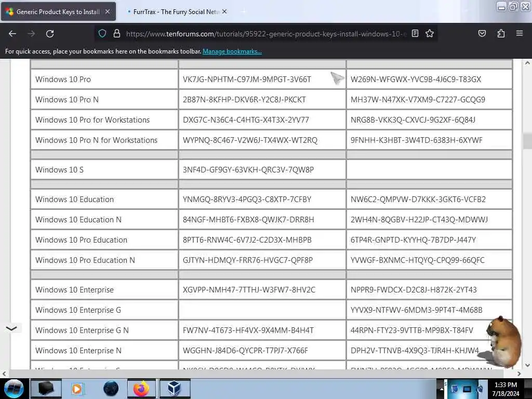This screenshot has height=399, width=532.
Task: Click key NRG8B-VKK3Q-CXVCJ-9G2XF-6Q84J
Action: pos(413,120)
